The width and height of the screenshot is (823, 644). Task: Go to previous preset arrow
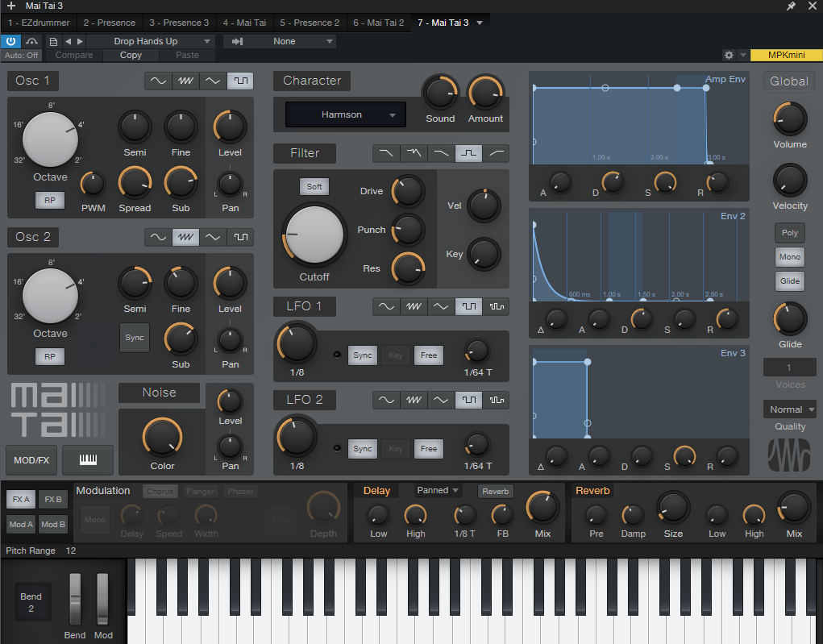click(68, 41)
